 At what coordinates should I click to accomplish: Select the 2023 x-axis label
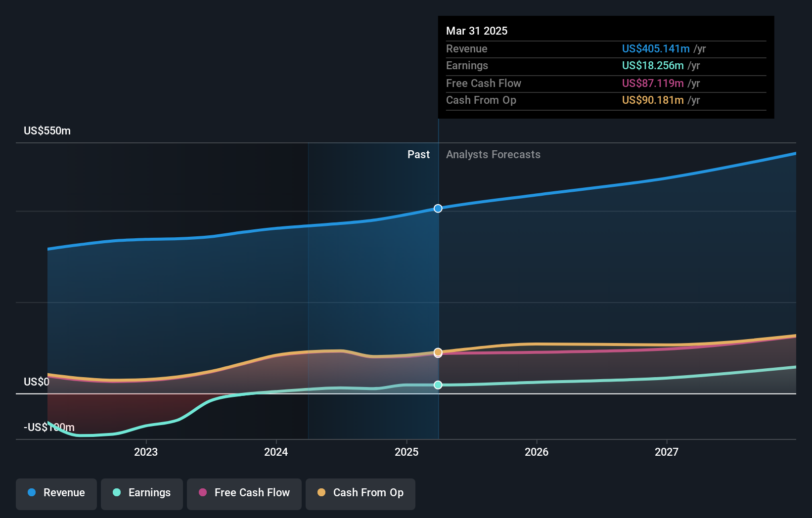coord(146,452)
